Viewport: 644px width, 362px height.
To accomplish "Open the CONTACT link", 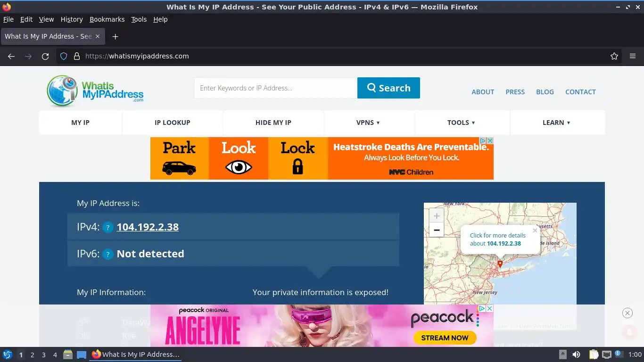I will click(x=580, y=92).
